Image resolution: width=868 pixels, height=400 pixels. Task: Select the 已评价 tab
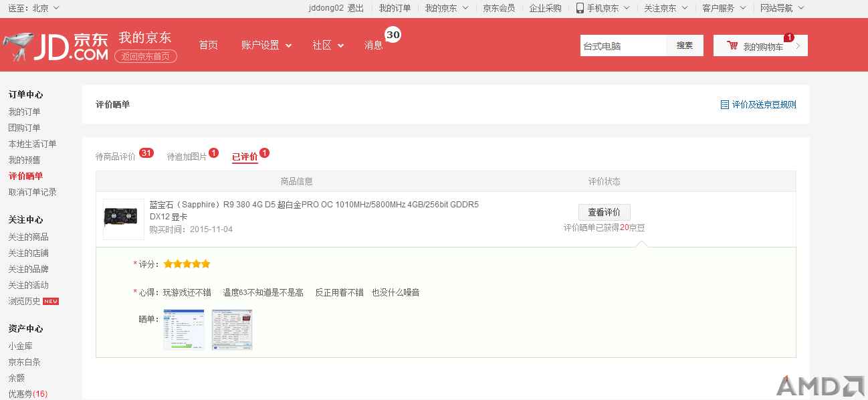(x=245, y=157)
